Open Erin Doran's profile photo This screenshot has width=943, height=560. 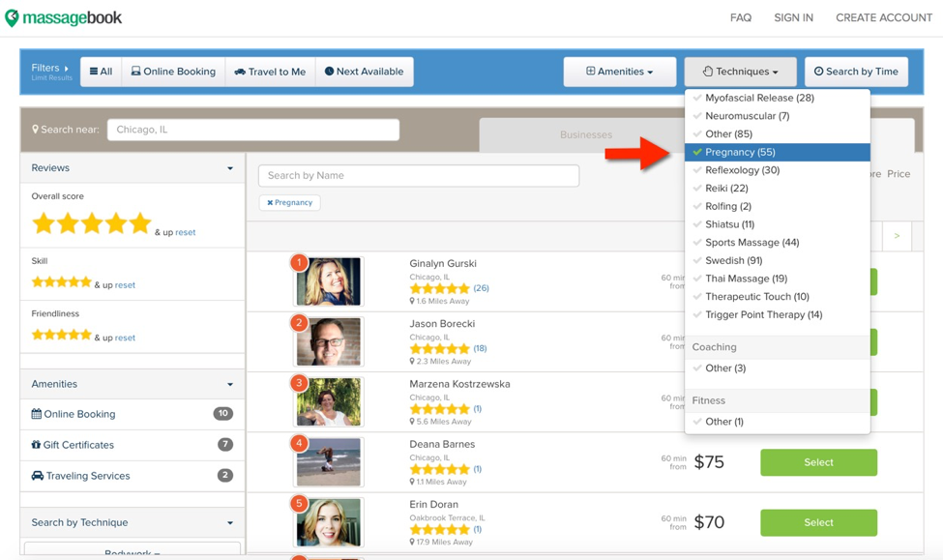pyautogui.click(x=329, y=522)
